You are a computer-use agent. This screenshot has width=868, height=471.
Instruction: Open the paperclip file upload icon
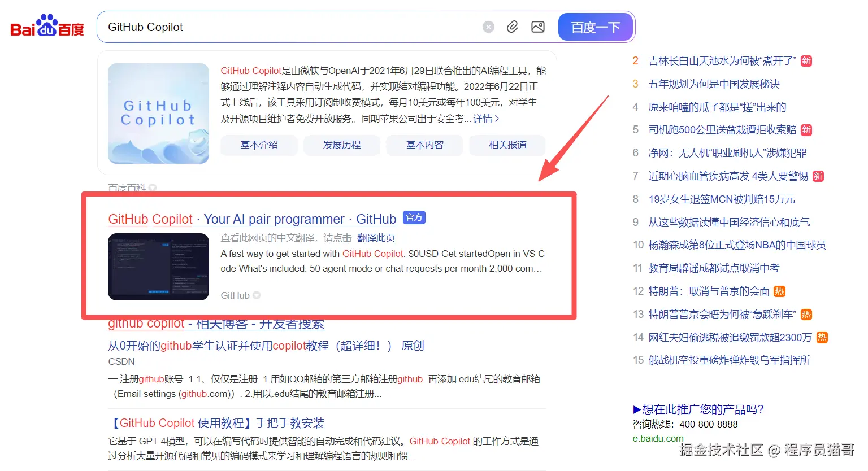pos(512,27)
